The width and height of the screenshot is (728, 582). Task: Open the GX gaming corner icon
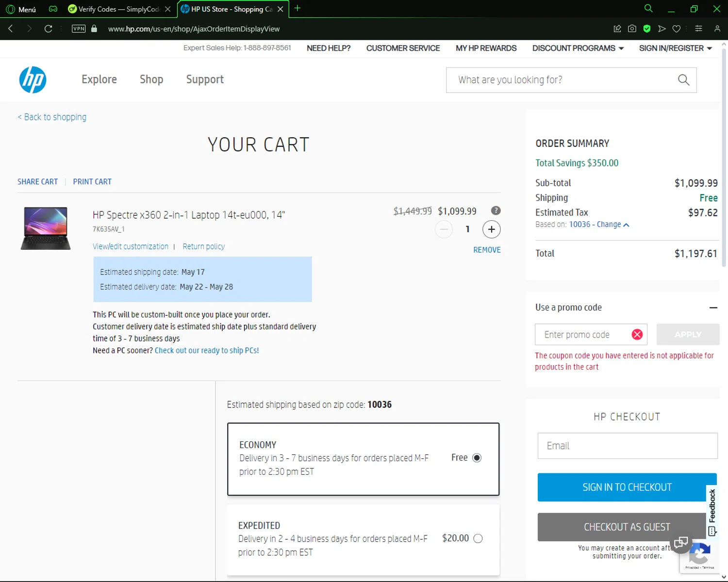[53, 9]
